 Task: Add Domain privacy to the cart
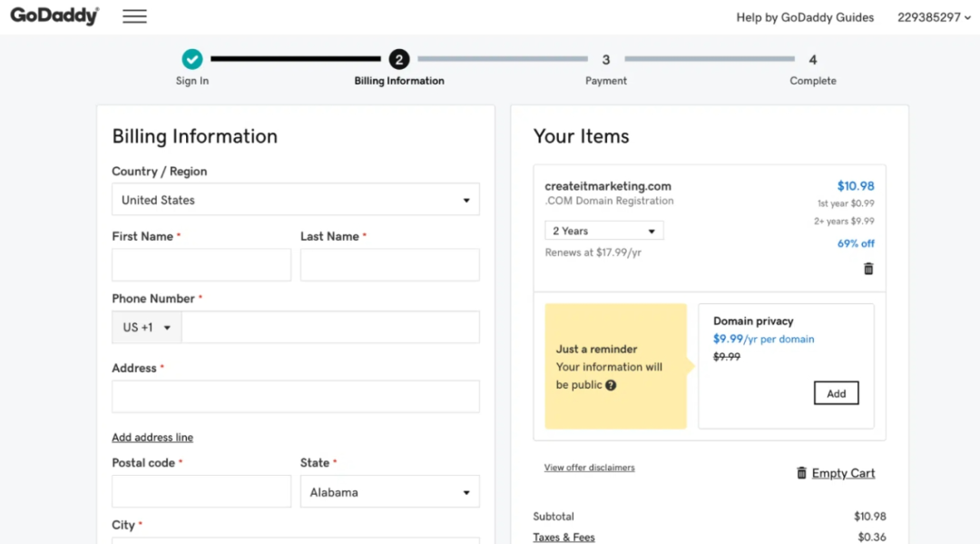(x=836, y=393)
